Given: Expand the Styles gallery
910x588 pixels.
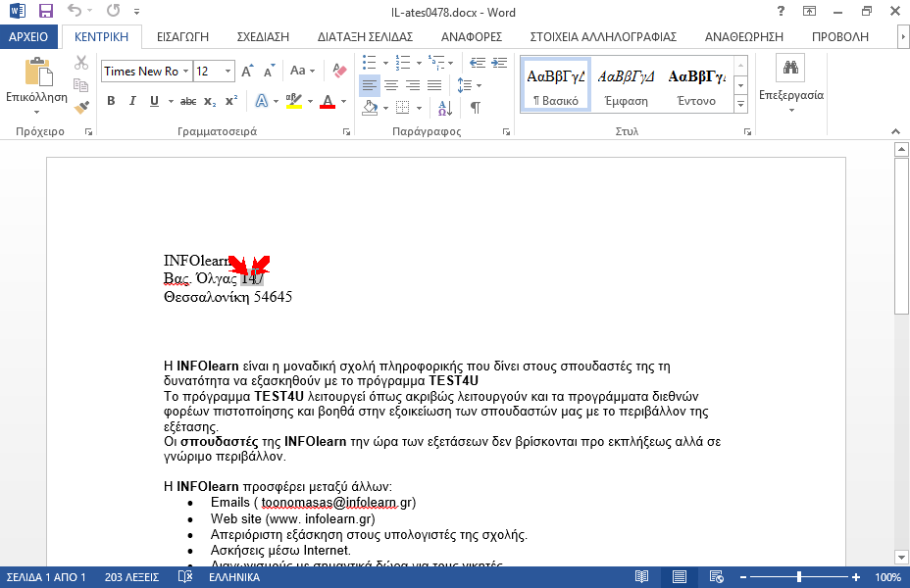Looking at the screenshot, I should pos(740,105).
